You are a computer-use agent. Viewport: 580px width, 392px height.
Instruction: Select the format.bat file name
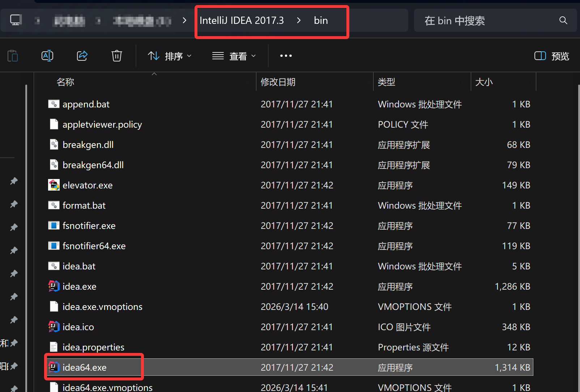coord(84,205)
